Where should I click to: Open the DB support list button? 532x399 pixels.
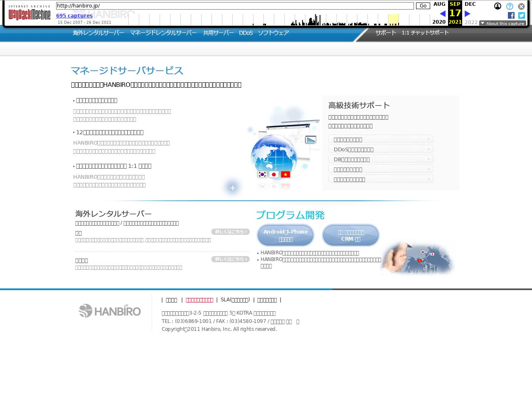click(381, 159)
